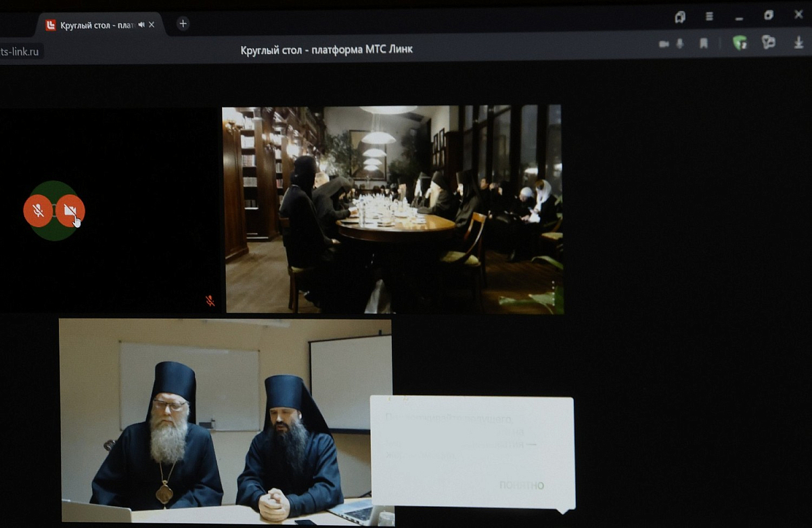Click the ПОНЯТНО button in popup
The width and height of the screenshot is (812, 528).
click(x=521, y=485)
